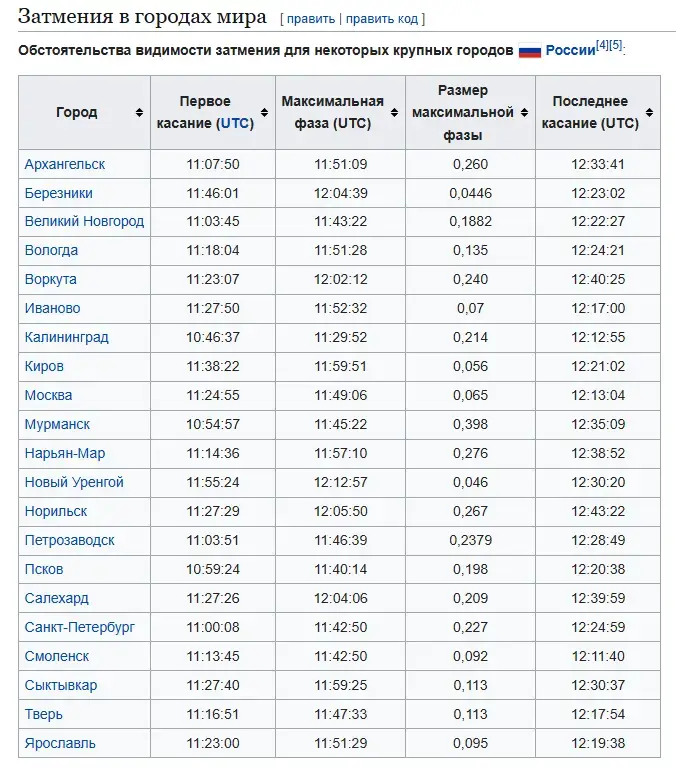Open the Архангельск city link
Viewport: 676px width, 769px height.
click(x=65, y=164)
